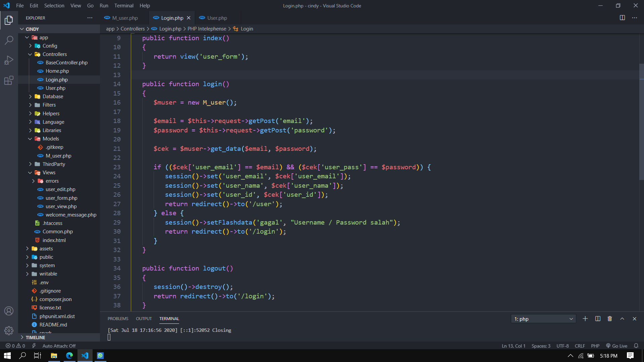The width and height of the screenshot is (644, 362).
Task: Click the Manage gear icon
Action: click(9, 330)
